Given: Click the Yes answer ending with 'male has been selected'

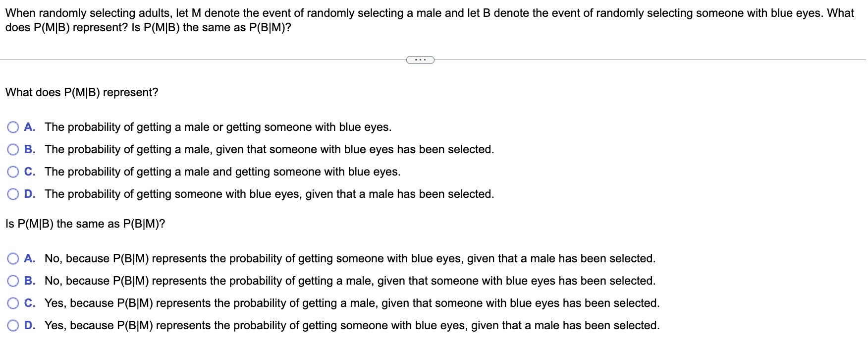Looking at the screenshot, I should tap(352, 325).
